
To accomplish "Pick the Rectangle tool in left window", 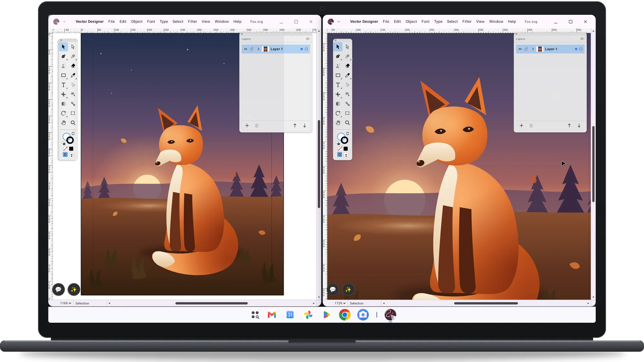I will point(63,75).
